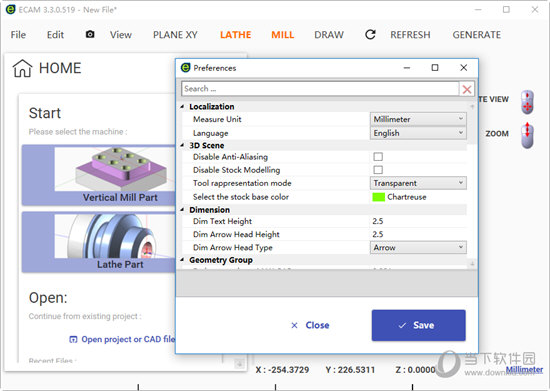Select the Lathe Part machine
The width and height of the screenshot is (550, 391).
click(99, 242)
